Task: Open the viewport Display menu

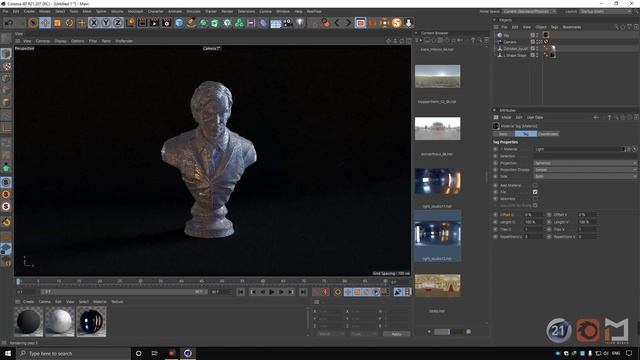Action: pos(60,41)
